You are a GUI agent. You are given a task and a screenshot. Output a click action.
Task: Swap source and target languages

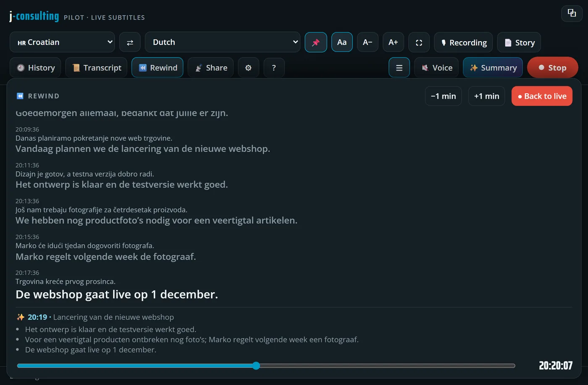[130, 42]
